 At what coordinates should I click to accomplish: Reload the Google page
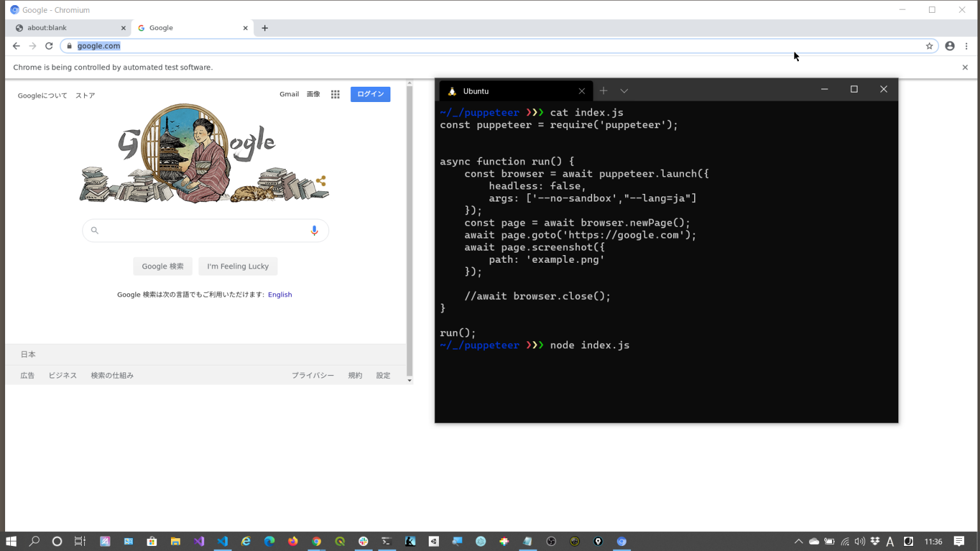(49, 45)
